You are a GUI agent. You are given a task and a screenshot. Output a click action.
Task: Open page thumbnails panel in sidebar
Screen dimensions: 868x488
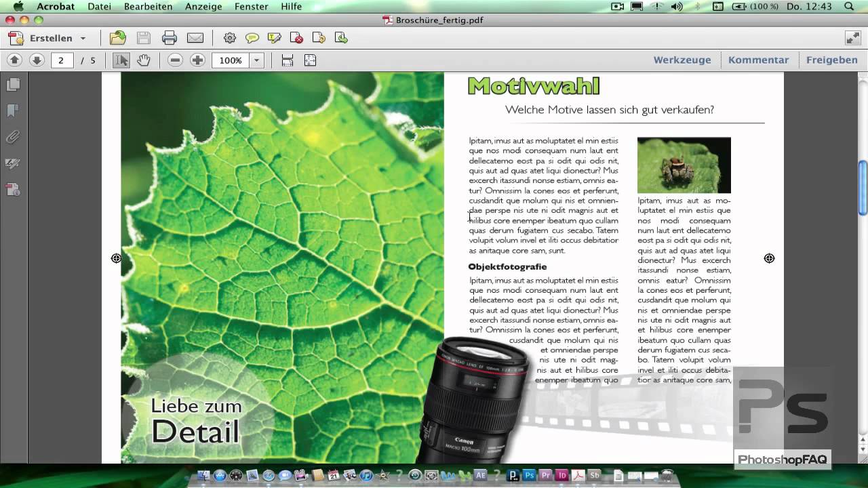tap(13, 85)
